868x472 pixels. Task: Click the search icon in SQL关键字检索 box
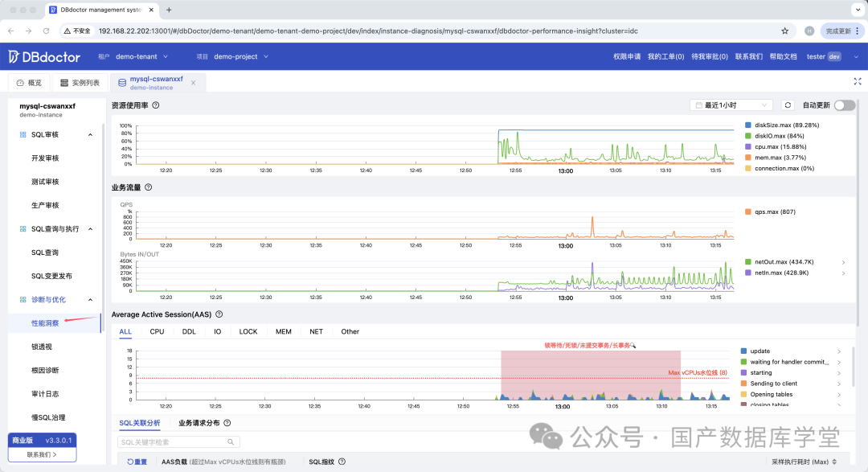tap(231, 442)
